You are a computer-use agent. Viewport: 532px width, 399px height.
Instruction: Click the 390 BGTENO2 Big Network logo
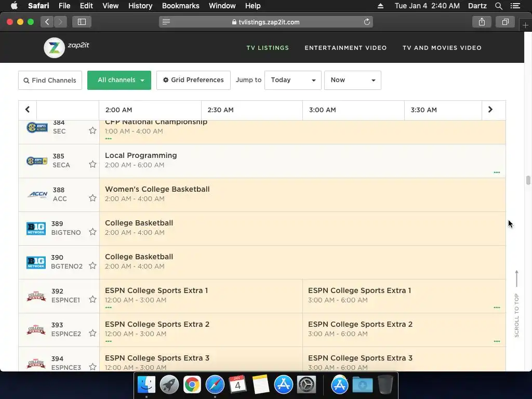tap(36, 262)
